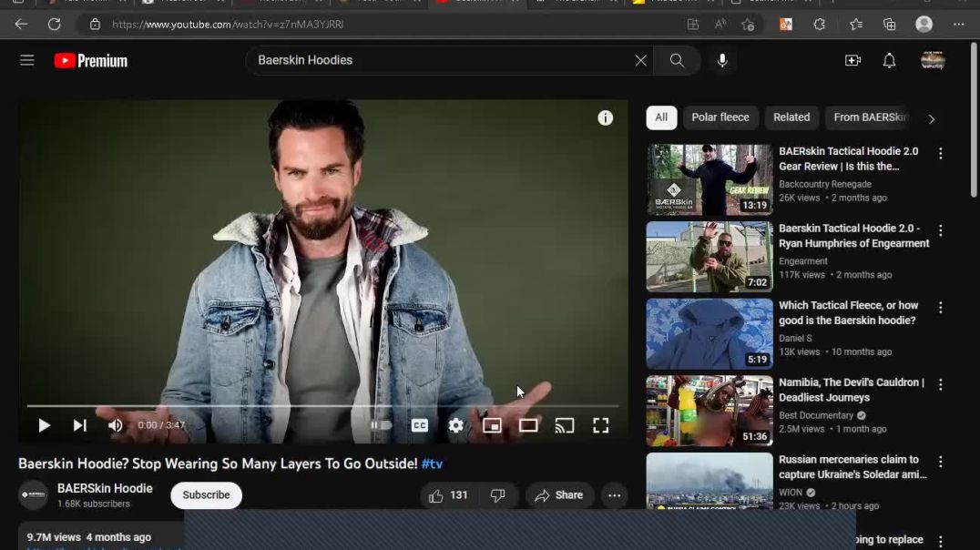Click the #tv hashtag link
The width and height of the screenshot is (980, 550).
[432, 463]
